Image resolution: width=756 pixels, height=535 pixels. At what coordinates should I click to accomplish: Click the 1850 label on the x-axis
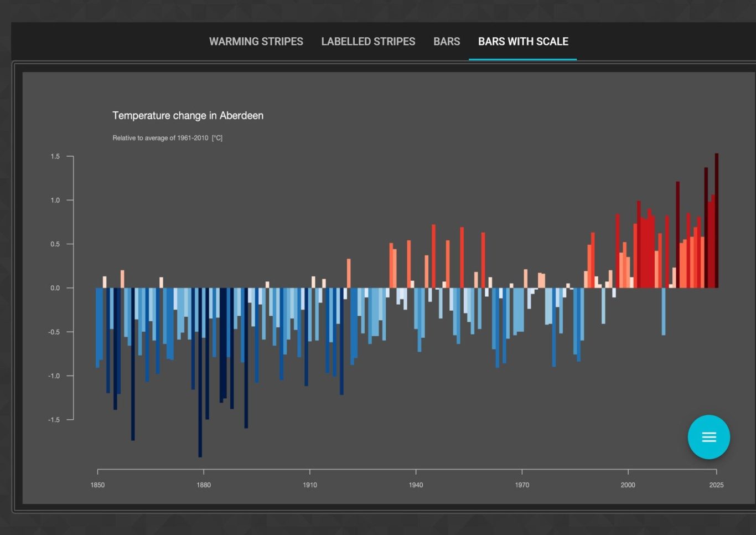97,485
